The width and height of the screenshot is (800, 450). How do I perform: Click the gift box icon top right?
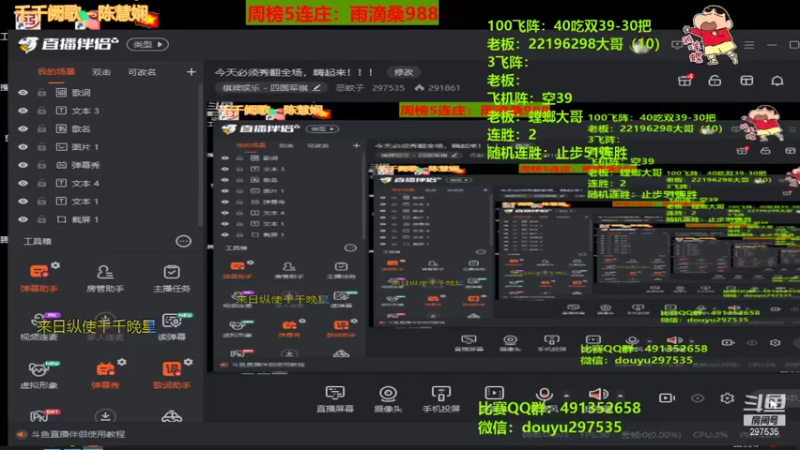[x=685, y=81]
